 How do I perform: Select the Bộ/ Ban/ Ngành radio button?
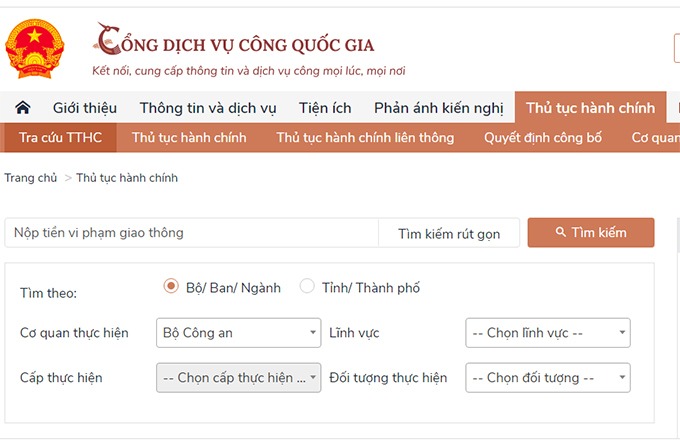point(171,287)
